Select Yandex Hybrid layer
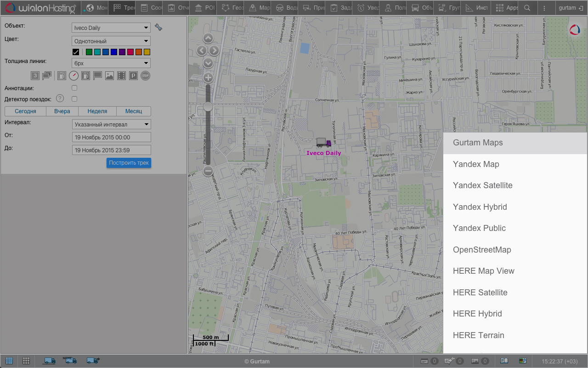 pos(515,207)
